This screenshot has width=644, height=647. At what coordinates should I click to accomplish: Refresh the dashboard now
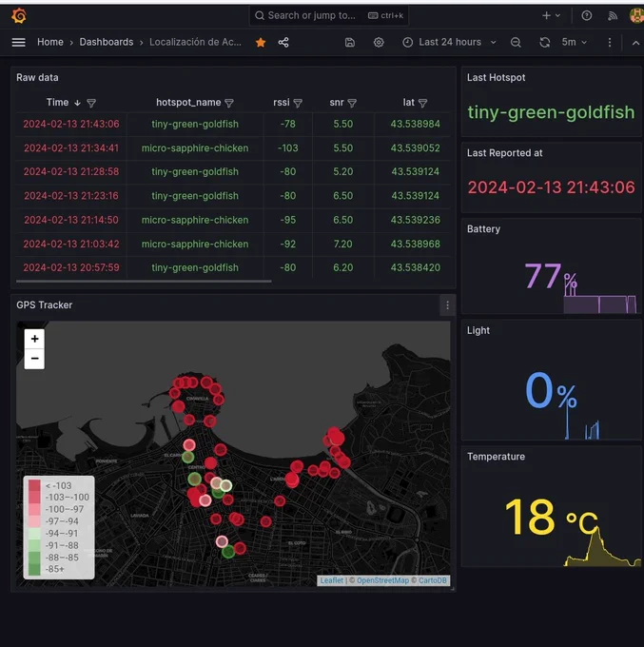tap(545, 42)
